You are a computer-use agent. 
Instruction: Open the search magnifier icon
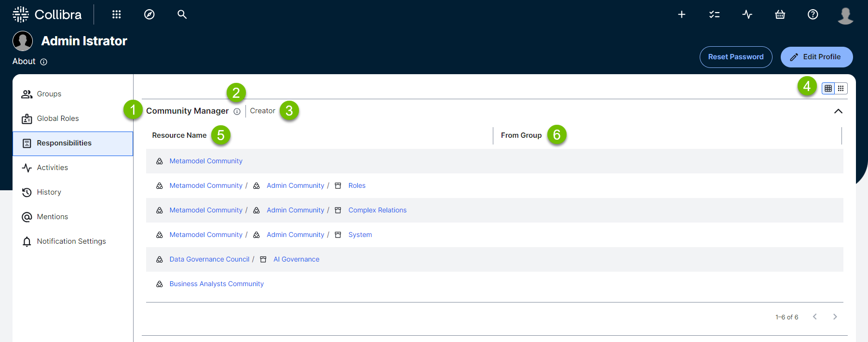(182, 14)
